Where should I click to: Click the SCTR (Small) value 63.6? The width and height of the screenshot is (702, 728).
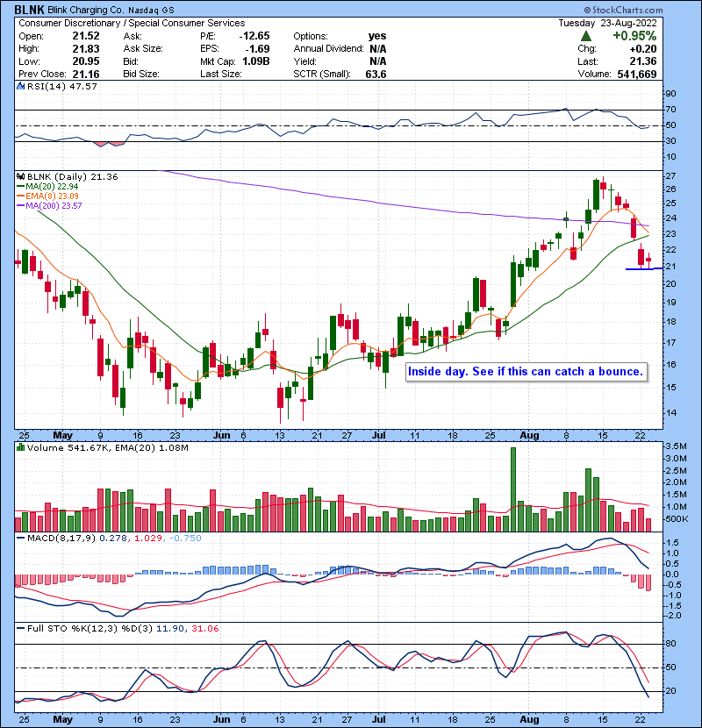pos(376,74)
